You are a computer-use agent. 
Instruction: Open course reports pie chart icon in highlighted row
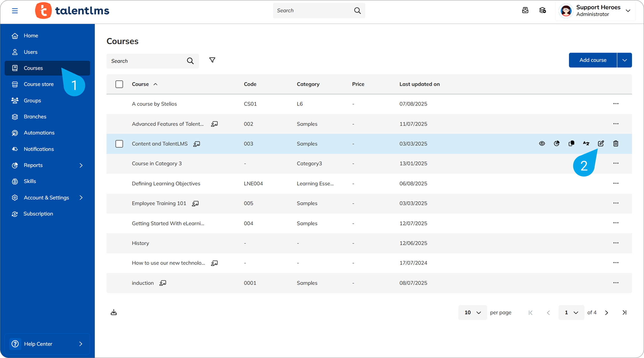tap(556, 143)
